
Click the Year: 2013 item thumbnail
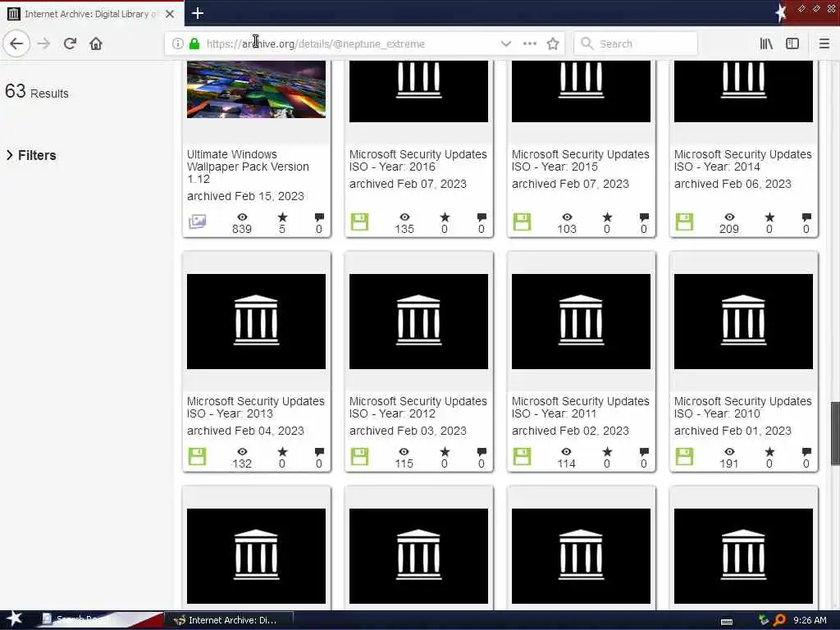256,322
